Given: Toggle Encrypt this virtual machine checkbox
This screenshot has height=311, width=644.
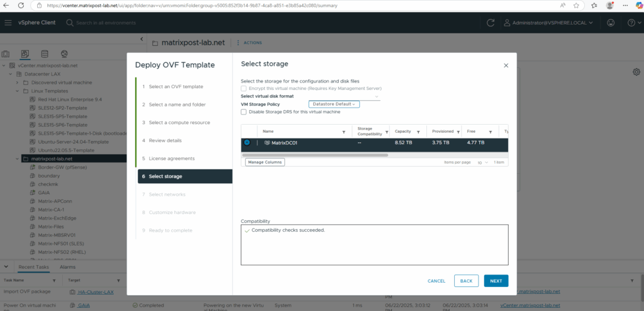Looking at the screenshot, I should (x=243, y=88).
